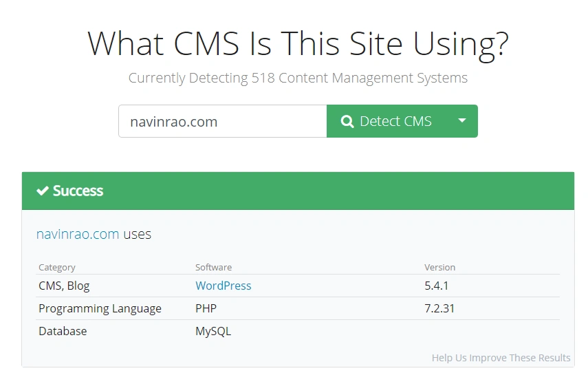Viewport: 588px width, 384px height.
Task: Focus the URL field containing navinrao.com
Action: 223,121
